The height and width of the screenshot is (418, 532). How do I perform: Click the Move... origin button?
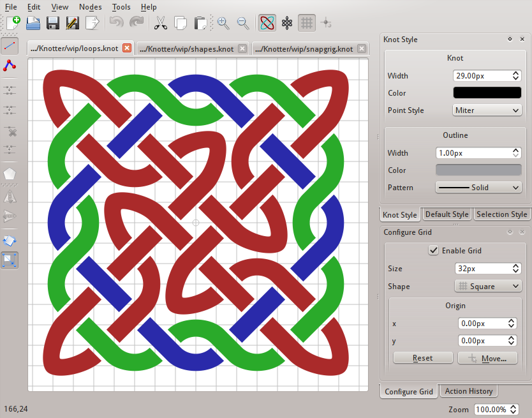tap(487, 358)
